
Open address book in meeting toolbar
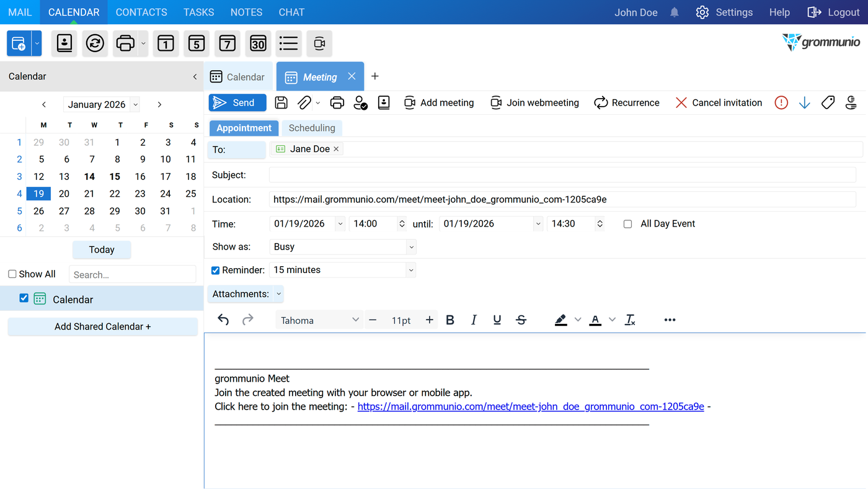click(x=384, y=102)
